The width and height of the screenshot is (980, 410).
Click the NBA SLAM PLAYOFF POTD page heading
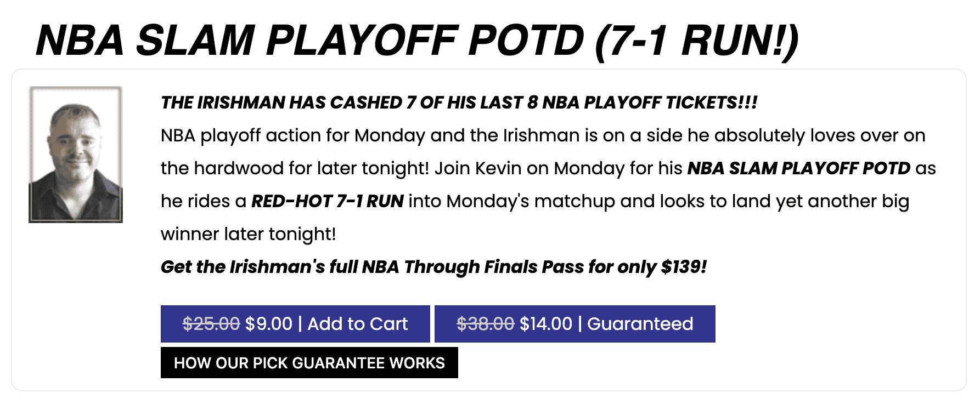coord(417,41)
